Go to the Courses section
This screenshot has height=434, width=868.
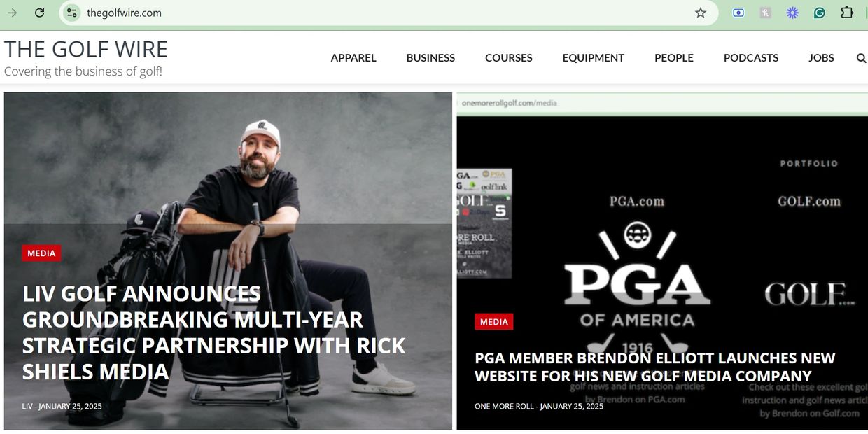509,58
